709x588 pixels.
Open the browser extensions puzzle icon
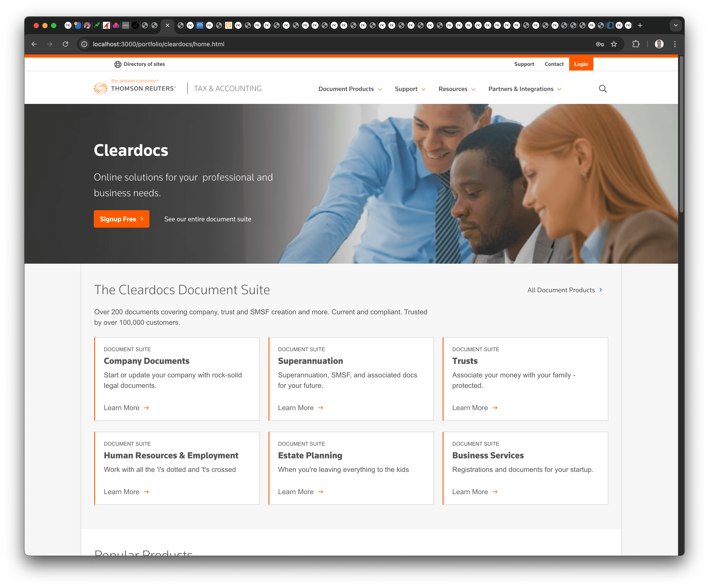[x=636, y=44]
